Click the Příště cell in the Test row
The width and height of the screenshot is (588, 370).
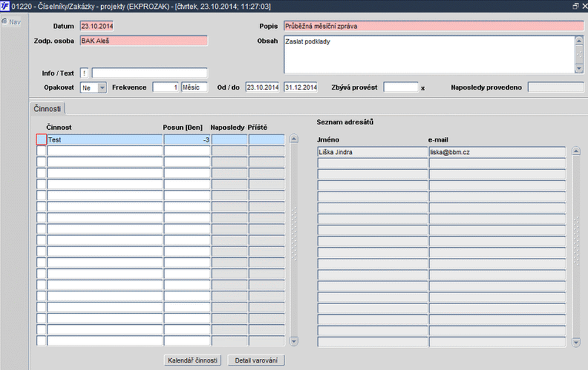click(x=266, y=140)
